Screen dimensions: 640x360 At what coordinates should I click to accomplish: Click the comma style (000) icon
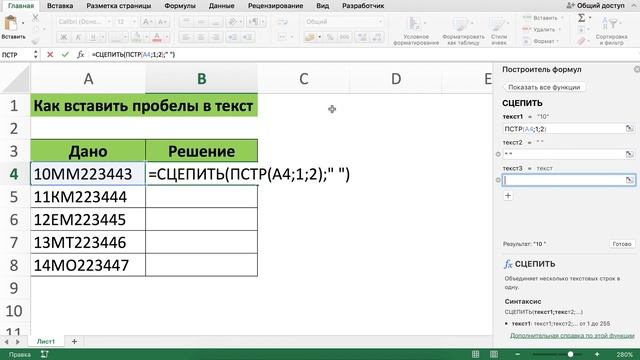click(344, 37)
